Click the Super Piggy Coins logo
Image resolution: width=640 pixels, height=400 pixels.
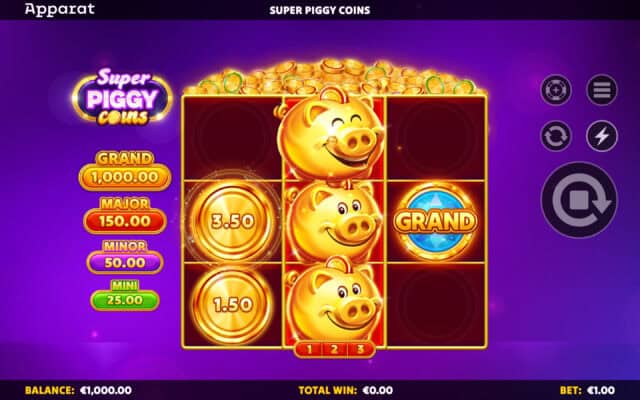[122, 97]
